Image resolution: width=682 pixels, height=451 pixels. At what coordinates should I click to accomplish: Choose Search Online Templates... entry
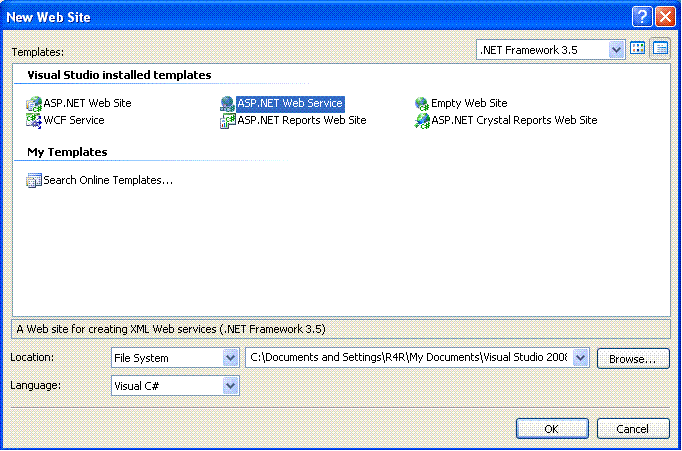point(108,180)
